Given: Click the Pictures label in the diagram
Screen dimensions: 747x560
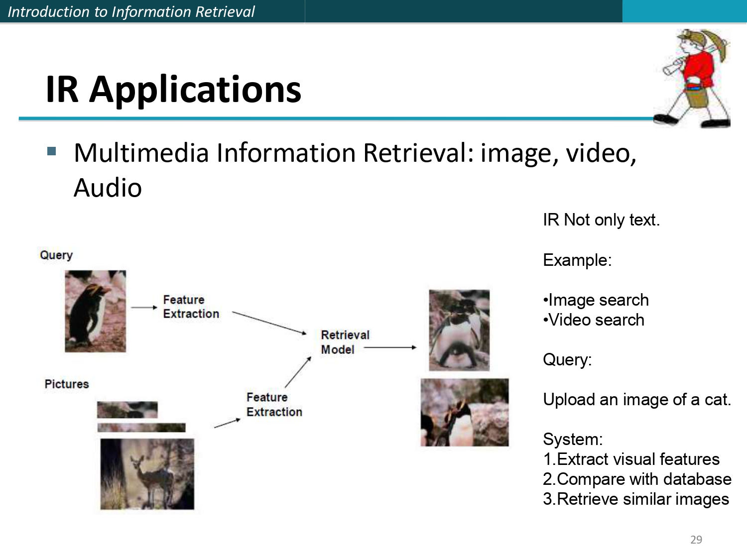Looking at the screenshot, I should point(67,383).
